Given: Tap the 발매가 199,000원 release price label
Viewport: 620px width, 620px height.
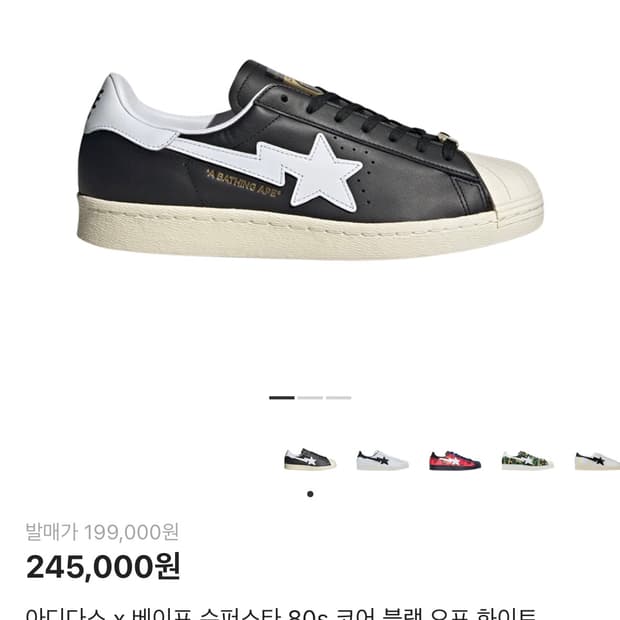Looking at the screenshot, I should [102, 532].
